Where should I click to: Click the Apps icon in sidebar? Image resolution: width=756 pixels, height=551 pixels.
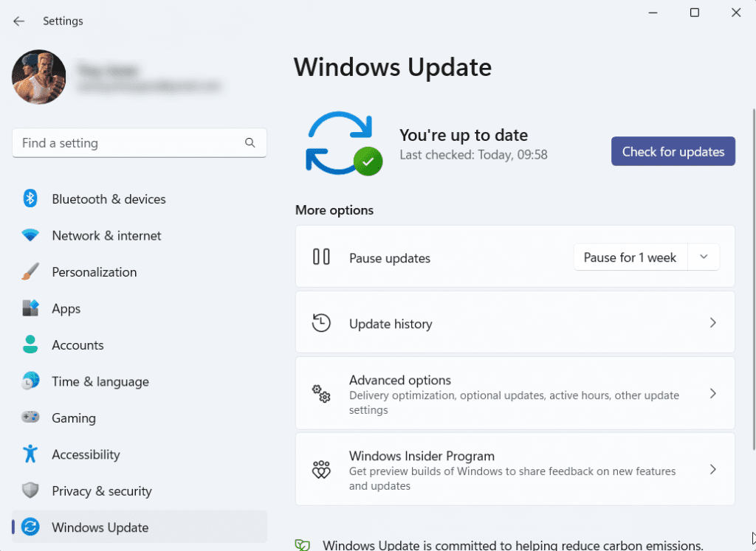(x=30, y=308)
